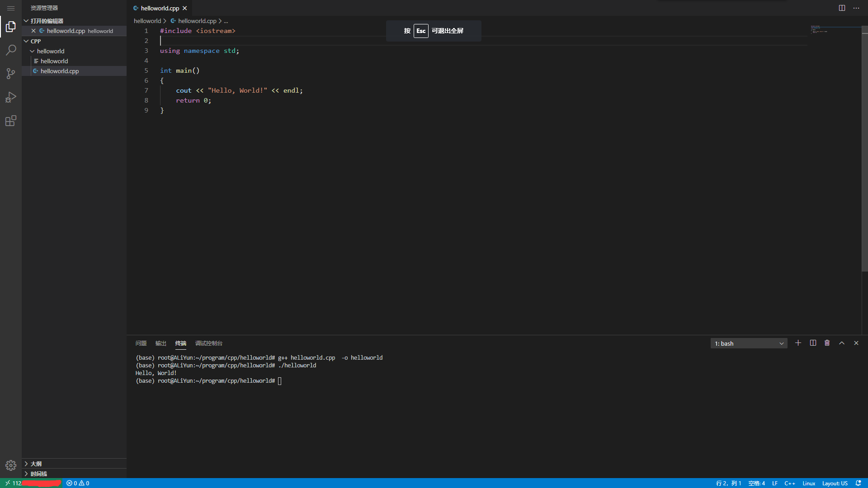Collapse the 打开的编辑器 (Open Editors) section
This screenshot has width=868, height=488.
coord(74,21)
